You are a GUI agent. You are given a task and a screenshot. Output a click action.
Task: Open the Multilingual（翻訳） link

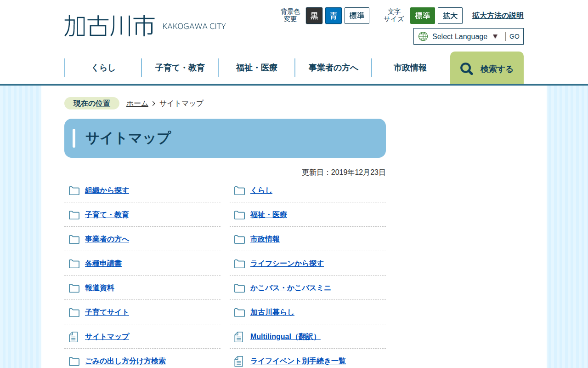[285, 337]
